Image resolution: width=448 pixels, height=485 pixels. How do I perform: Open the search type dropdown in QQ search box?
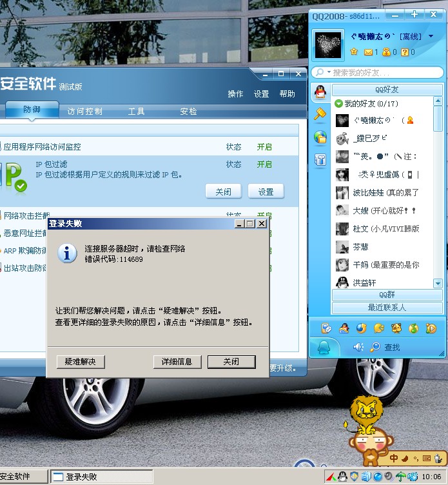tap(329, 72)
